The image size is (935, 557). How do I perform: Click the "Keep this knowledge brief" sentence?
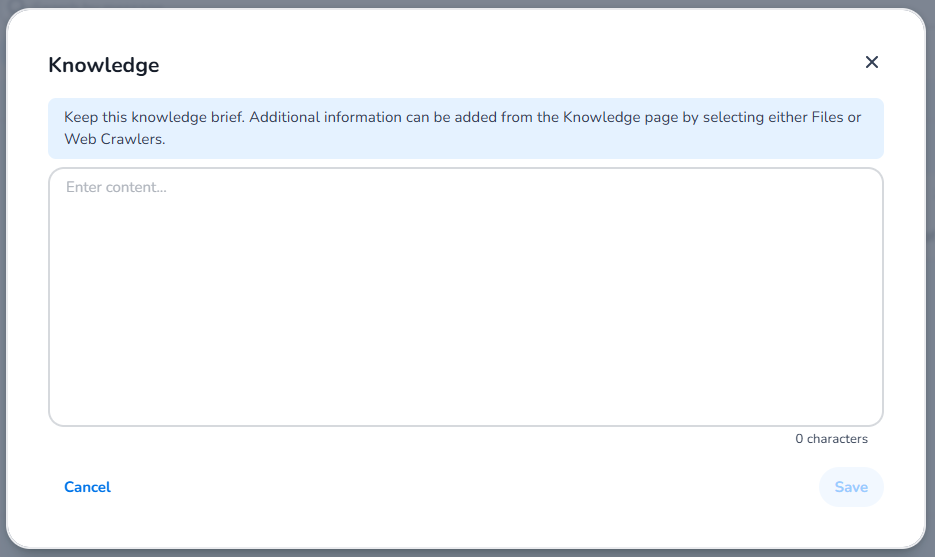pyautogui.click(x=154, y=117)
